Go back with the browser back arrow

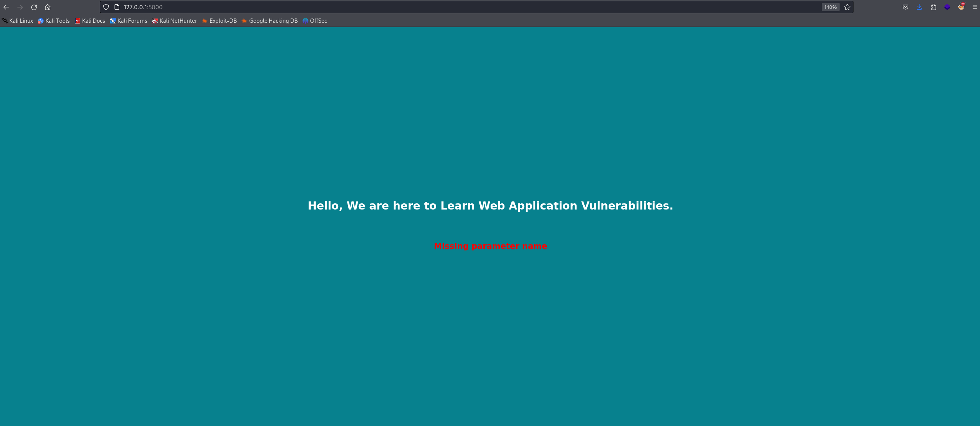pos(6,7)
